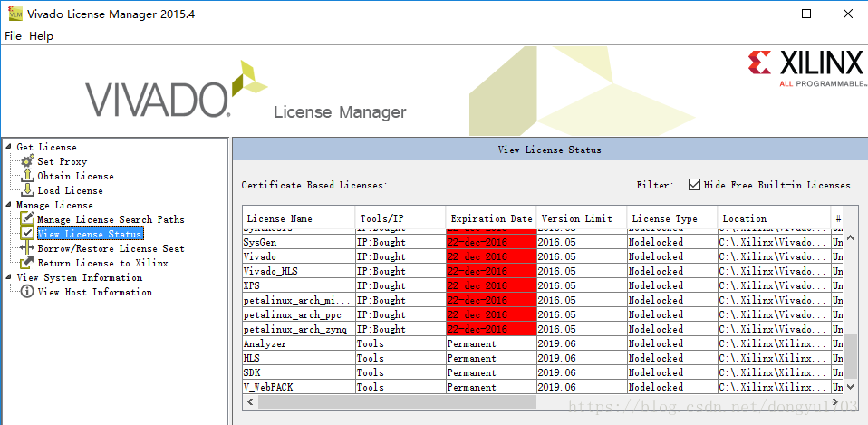Select Load License in the tree

pos(70,190)
